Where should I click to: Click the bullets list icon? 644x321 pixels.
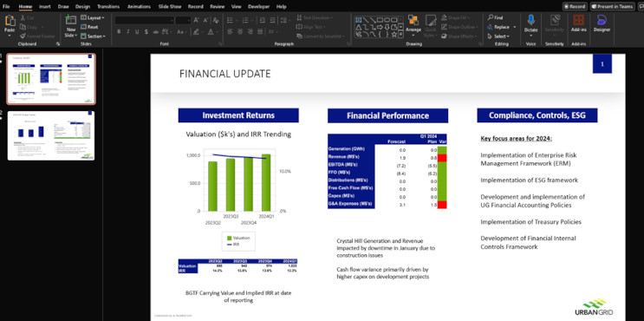(x=230, y=20)
